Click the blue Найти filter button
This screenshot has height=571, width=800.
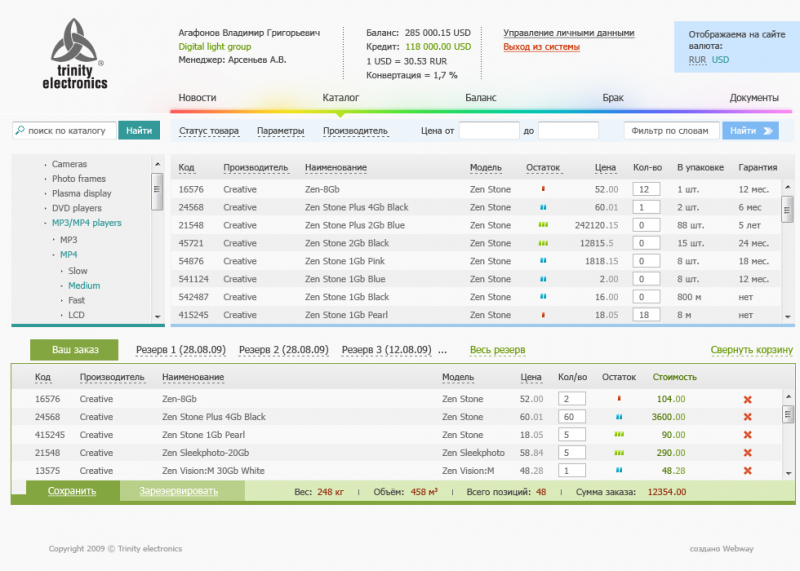tap(751, 131)
